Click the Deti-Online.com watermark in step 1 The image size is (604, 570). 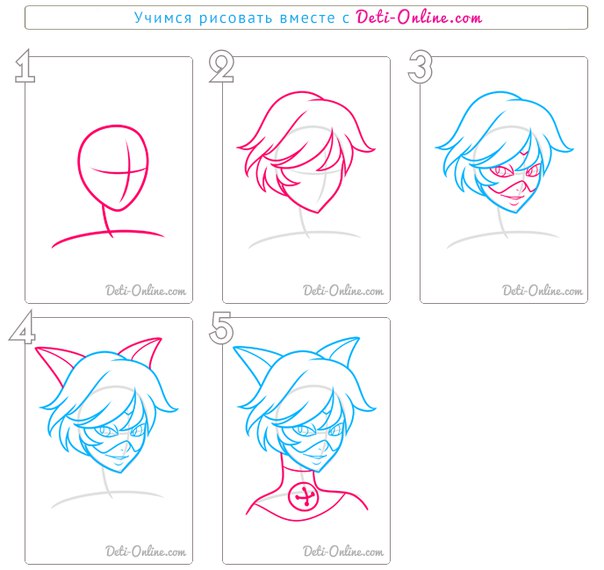pos(146,290)
